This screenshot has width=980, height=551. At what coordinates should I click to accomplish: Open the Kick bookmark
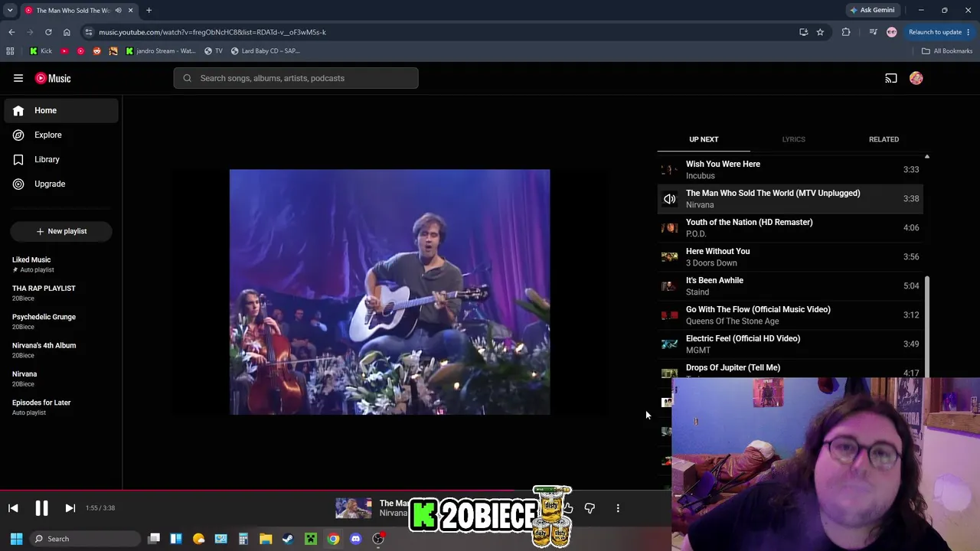[41, 51]
